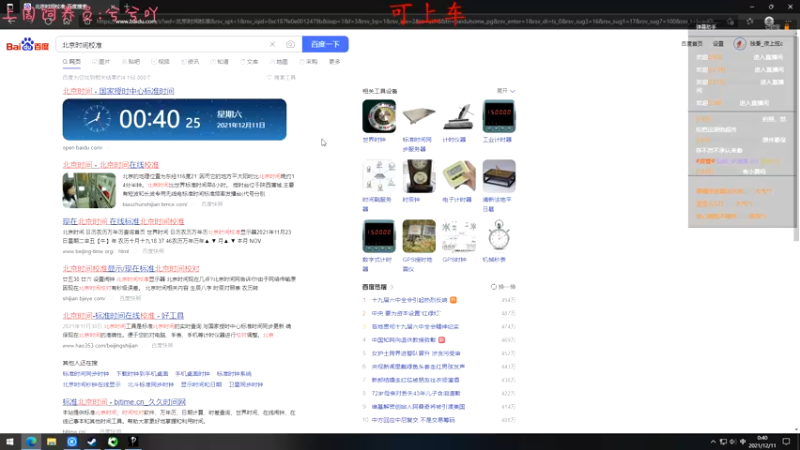Open the green round app on taskbar

[x=113, y=442]
